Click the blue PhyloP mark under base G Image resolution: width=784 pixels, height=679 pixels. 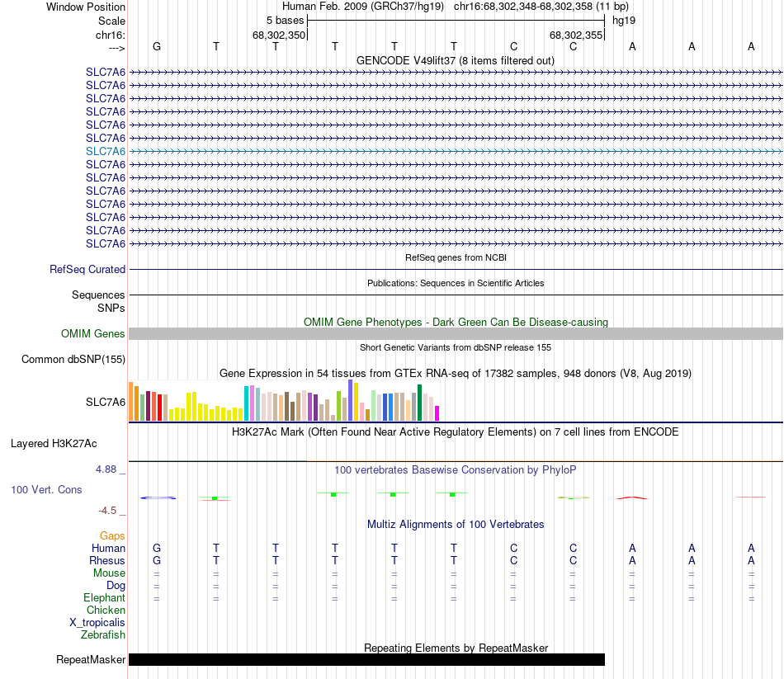click(x=158, y=498)
